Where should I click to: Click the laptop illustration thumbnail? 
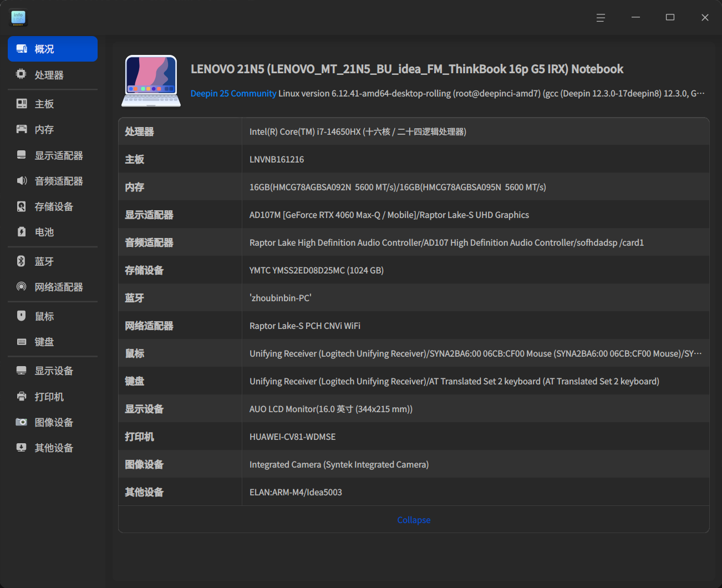click(x=151, y=80)
